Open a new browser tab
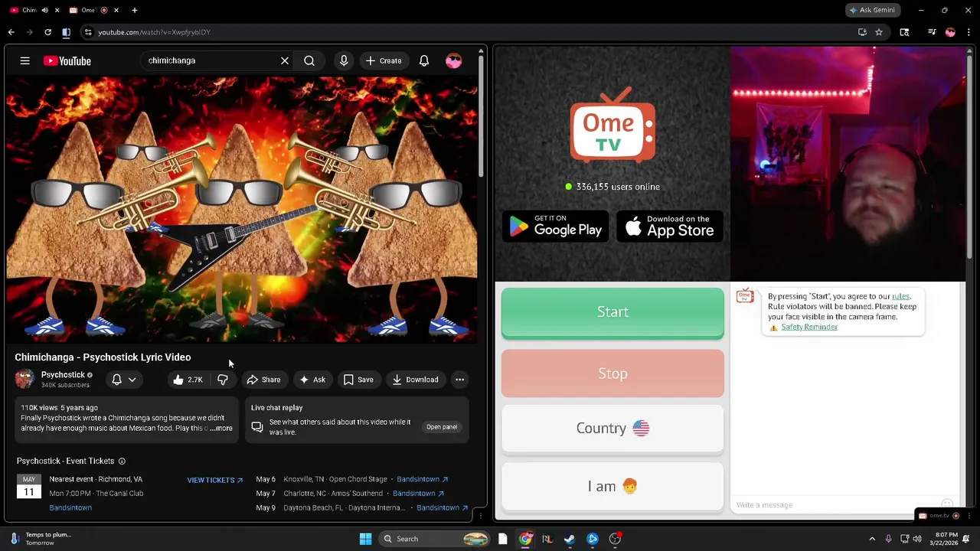 coord(134,10)
